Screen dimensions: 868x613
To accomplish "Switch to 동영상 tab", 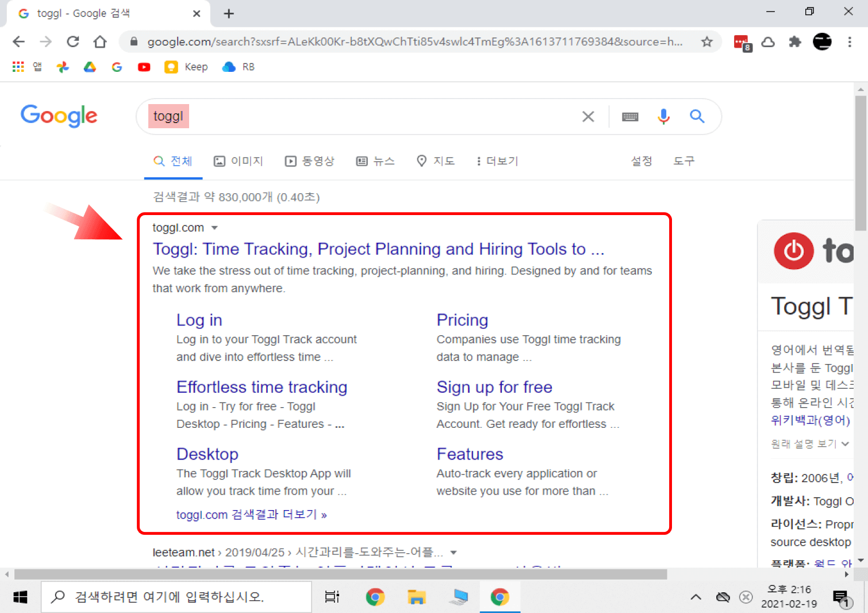I will [x=310, y=161].
